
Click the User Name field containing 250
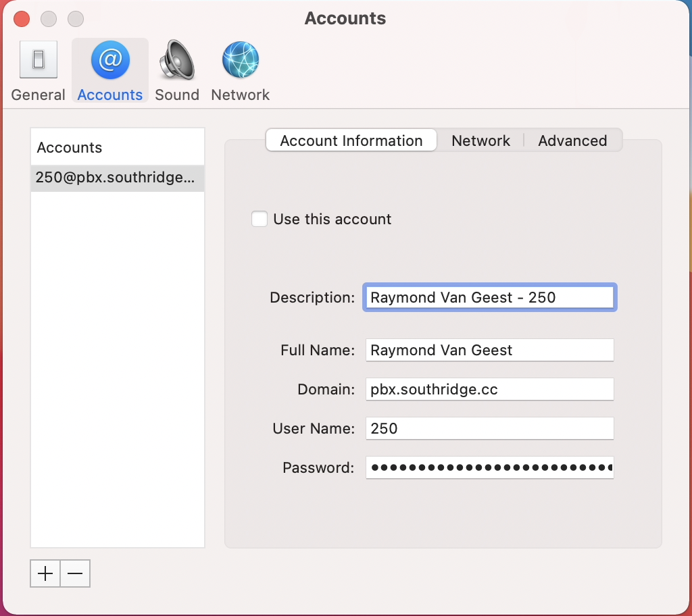pyautogui.click(x=489, y=428)
